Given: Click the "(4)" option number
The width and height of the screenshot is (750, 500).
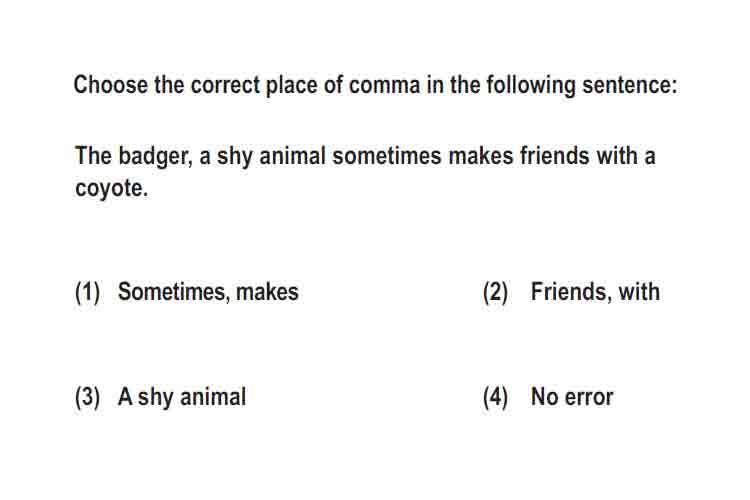Looking at the screenshot, I should point(495,398).
